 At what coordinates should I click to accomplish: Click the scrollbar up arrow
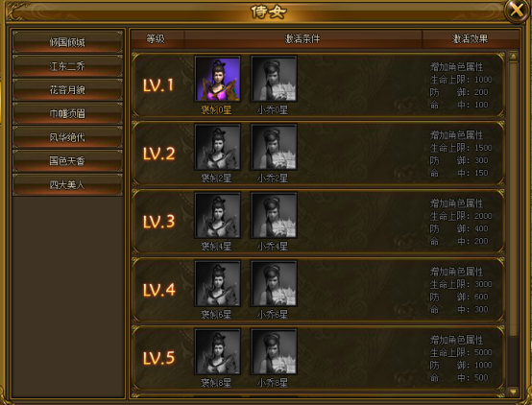point(513,56)
